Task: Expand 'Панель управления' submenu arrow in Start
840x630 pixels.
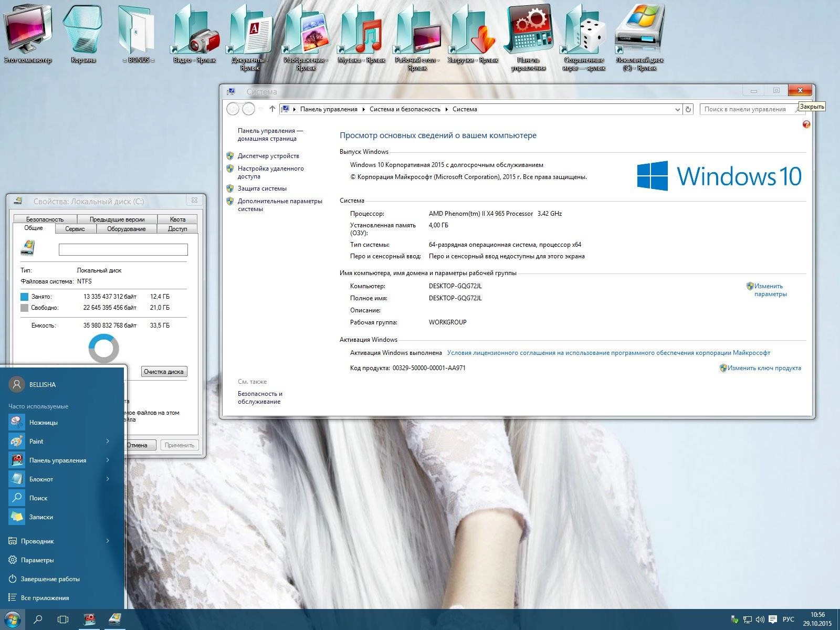Action: [x=108, y=460]
